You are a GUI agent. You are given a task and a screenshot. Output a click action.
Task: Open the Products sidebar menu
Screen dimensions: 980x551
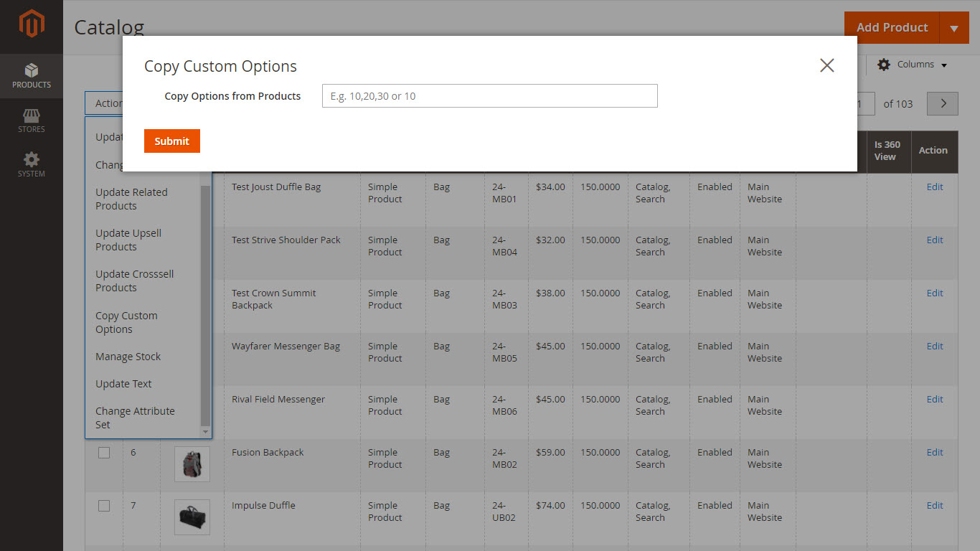(x=32, y=76)
